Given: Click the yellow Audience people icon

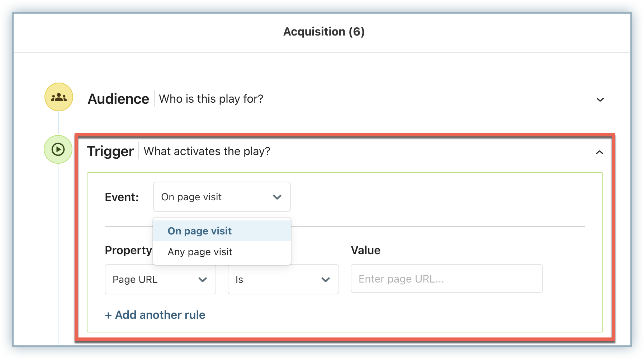Looking at the screenshot, I should [59, 97].
